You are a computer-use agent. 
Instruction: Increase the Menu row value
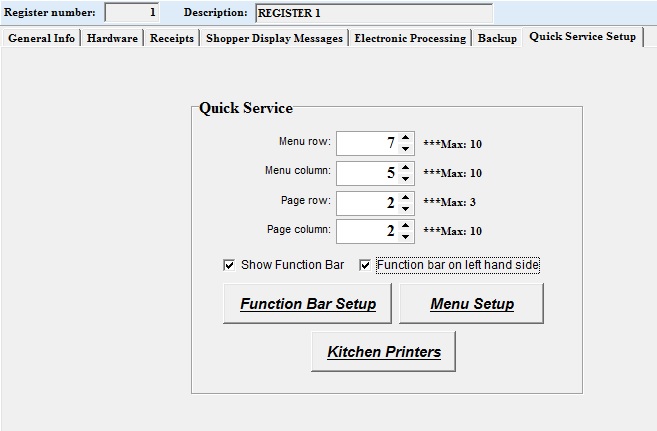tap(405, 138)
